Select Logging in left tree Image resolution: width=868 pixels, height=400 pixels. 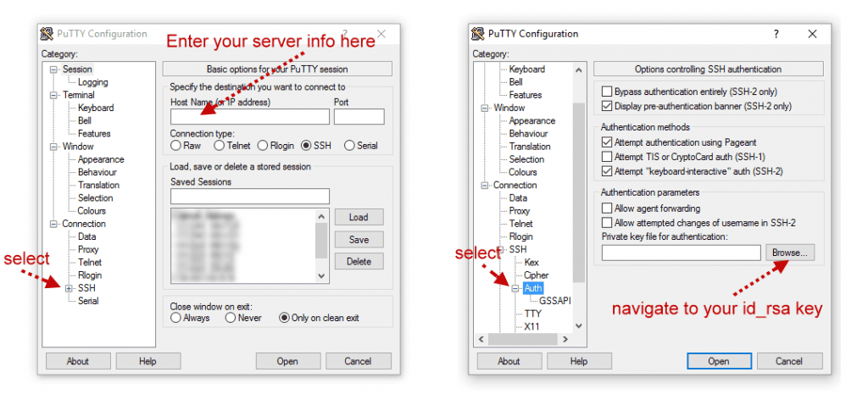pos(93,82)
